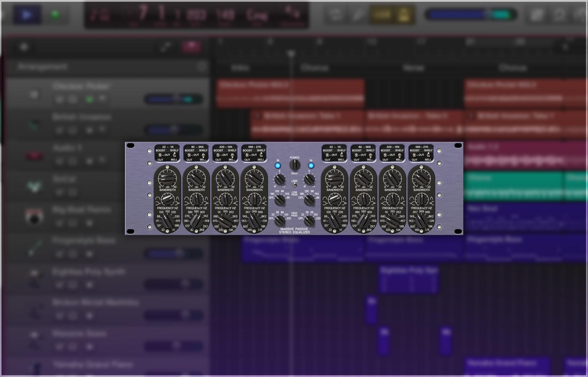Flip left channel 220-10K Shelf/Bell switch
This screenshot has width=588, height=377.
[x=232, y=155]
